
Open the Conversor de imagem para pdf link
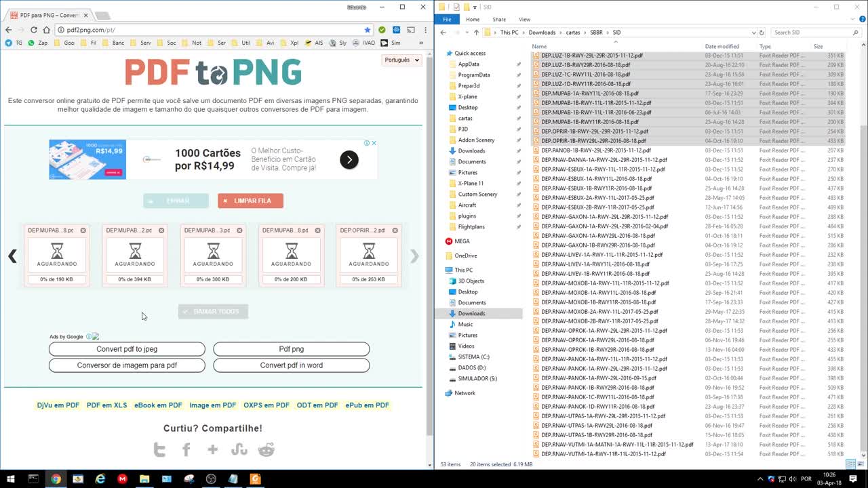point(127,365)
